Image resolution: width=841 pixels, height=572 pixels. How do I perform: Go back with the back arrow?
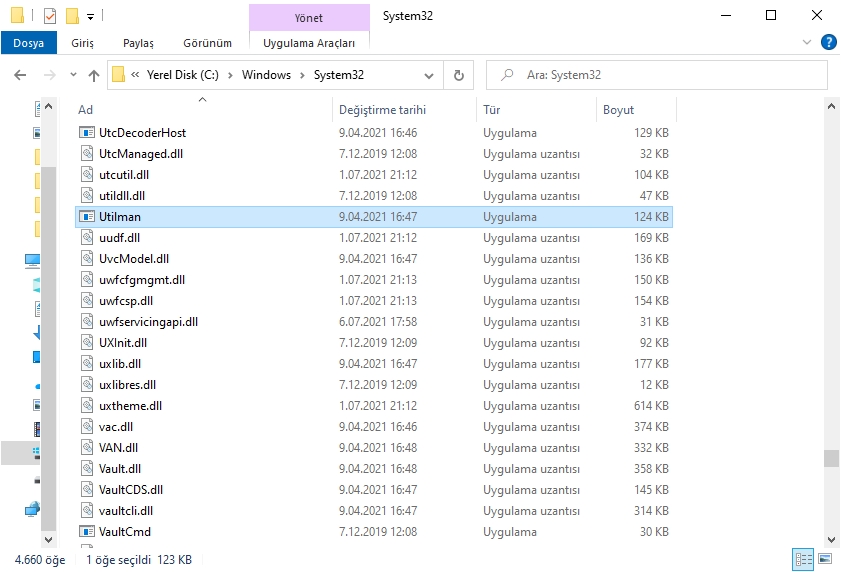coord(20,75)
